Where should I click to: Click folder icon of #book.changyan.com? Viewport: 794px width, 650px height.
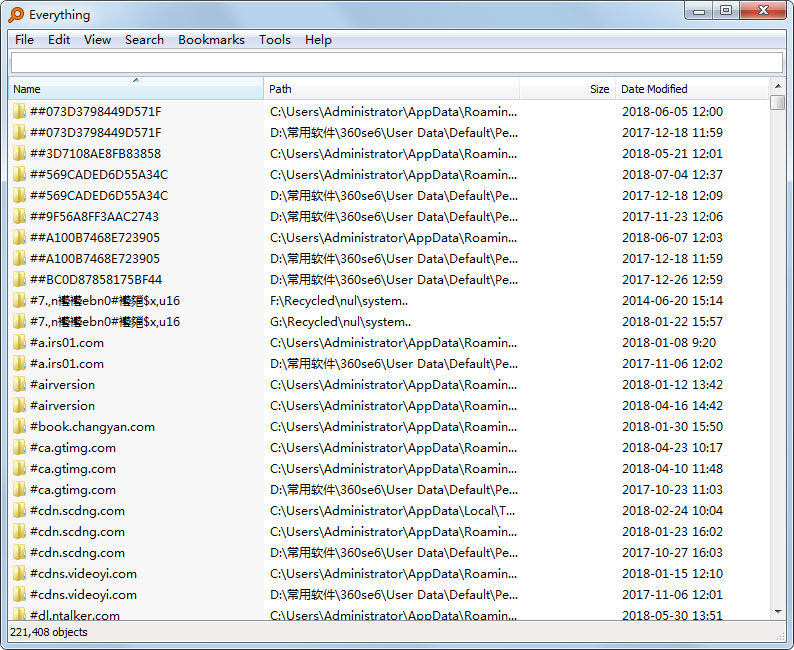(x=19, y=427)
